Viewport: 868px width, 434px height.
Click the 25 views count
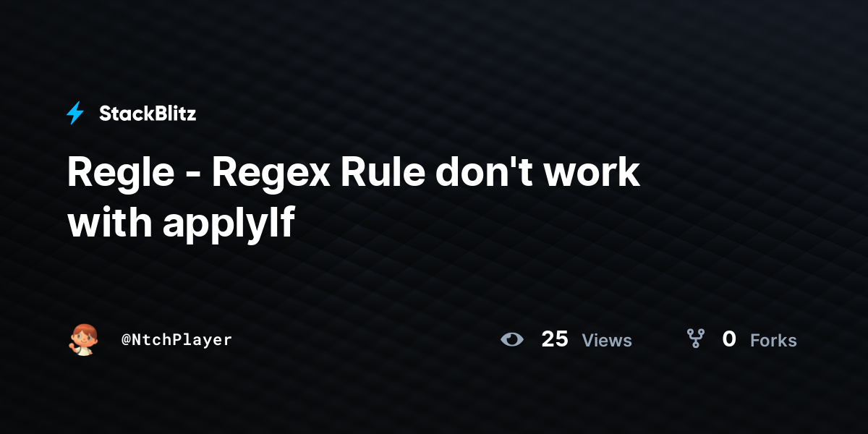555,339
